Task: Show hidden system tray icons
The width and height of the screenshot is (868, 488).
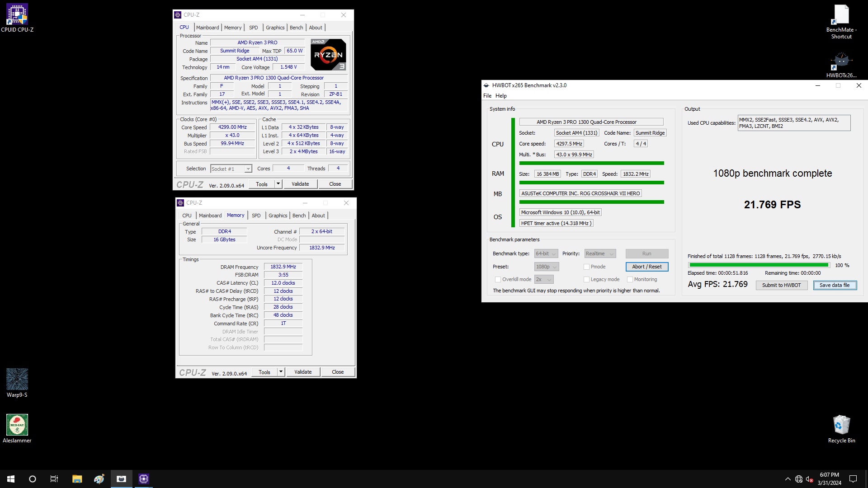Action: pyautogui.click(x=788, y=479)
